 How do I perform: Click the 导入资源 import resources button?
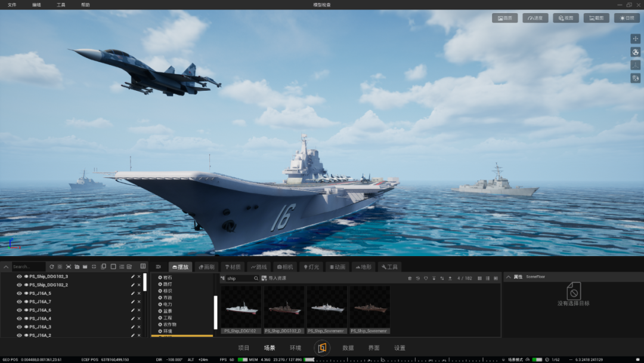[274, 278]
